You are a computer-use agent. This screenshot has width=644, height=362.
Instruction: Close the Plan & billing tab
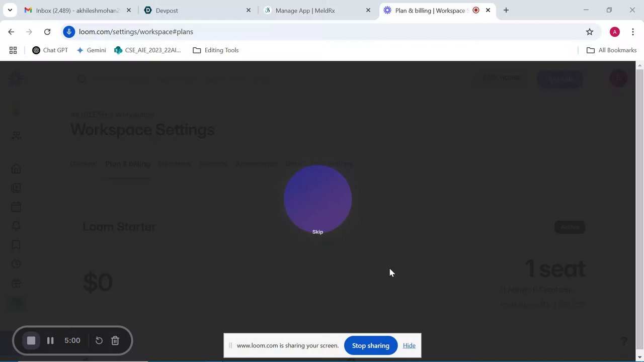pos(488,10)
